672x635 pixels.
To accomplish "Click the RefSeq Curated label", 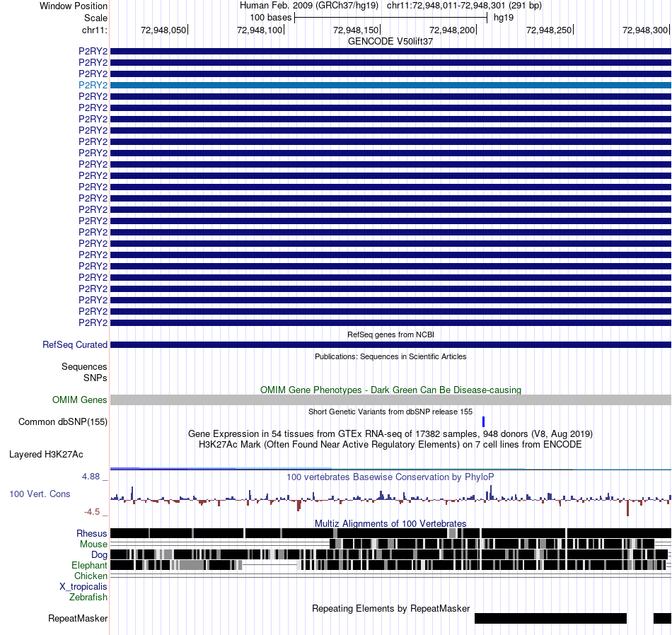I will (x=75, y=345).
